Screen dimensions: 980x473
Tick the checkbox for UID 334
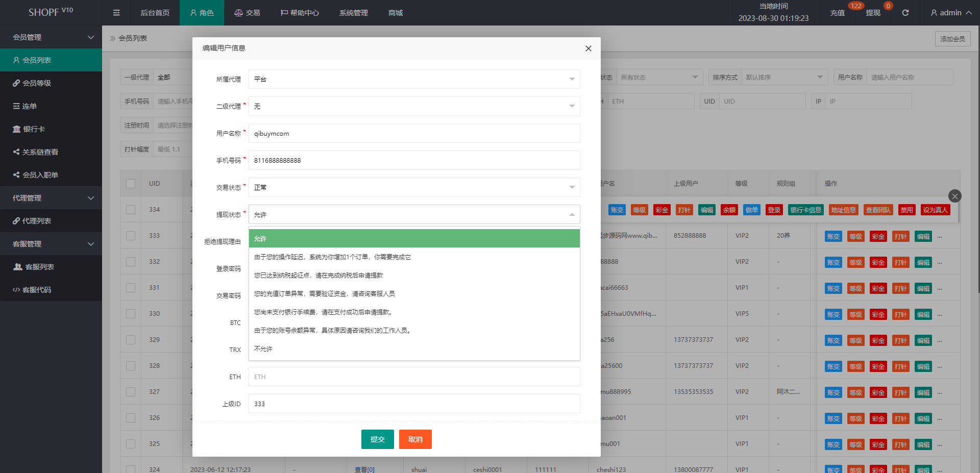tap(131, 210)
